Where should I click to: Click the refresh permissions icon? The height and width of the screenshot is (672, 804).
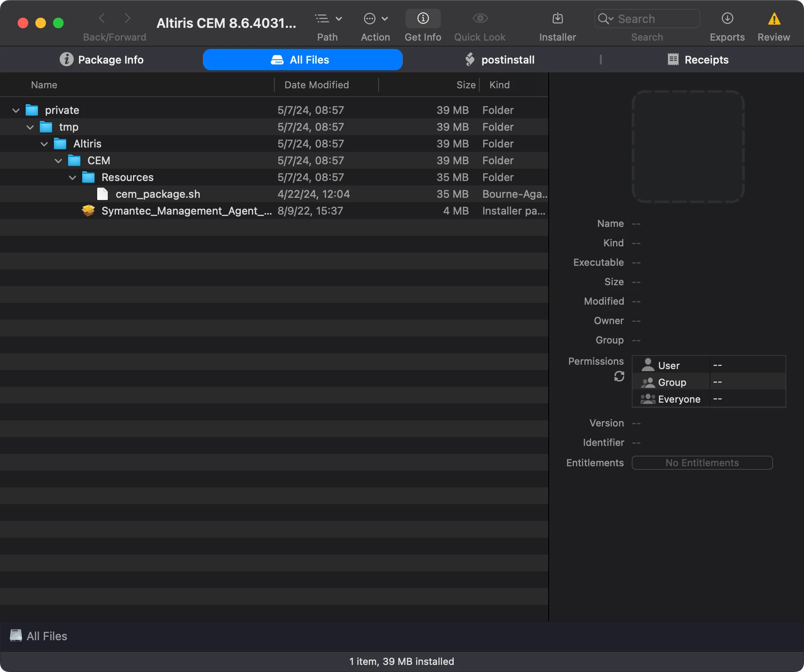619,376
